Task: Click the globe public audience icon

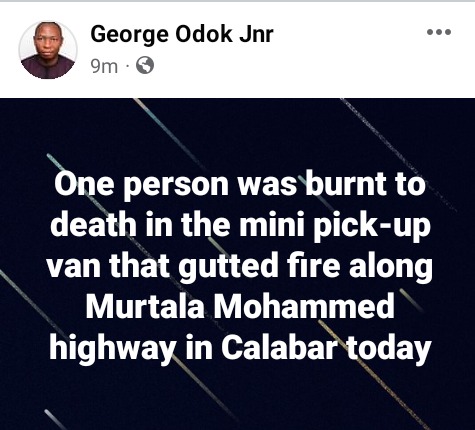Action: point(145,65)
